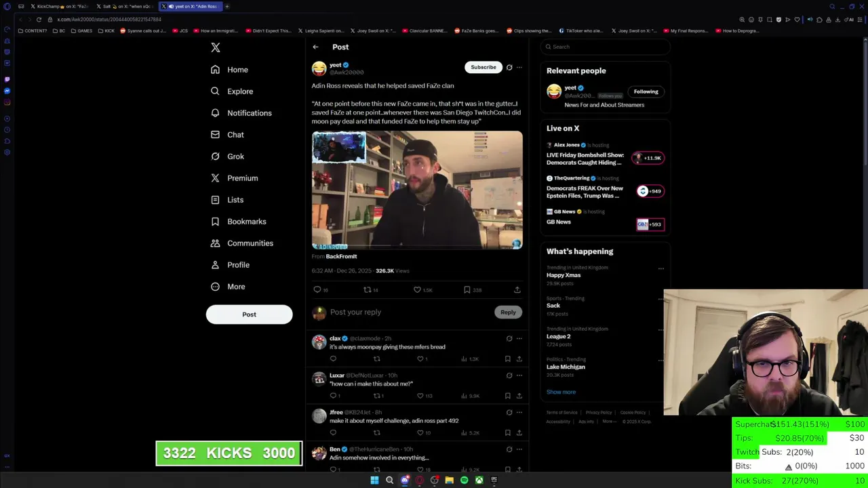The width and height of the screenshot is (868, 488).
Task: Open Chat in the sidebar
Action: pos(227,135)
